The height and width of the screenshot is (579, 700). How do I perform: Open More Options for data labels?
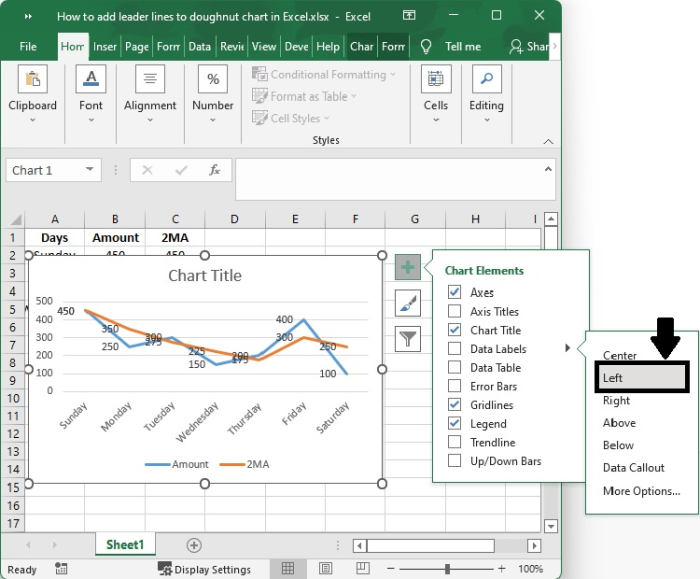click(642, 491)
